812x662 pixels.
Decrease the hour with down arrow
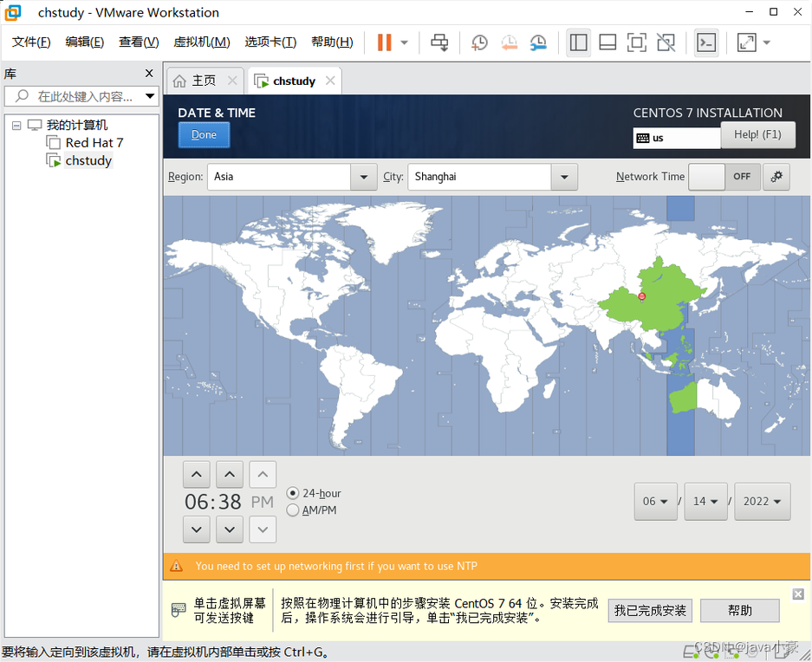[196, 529]
